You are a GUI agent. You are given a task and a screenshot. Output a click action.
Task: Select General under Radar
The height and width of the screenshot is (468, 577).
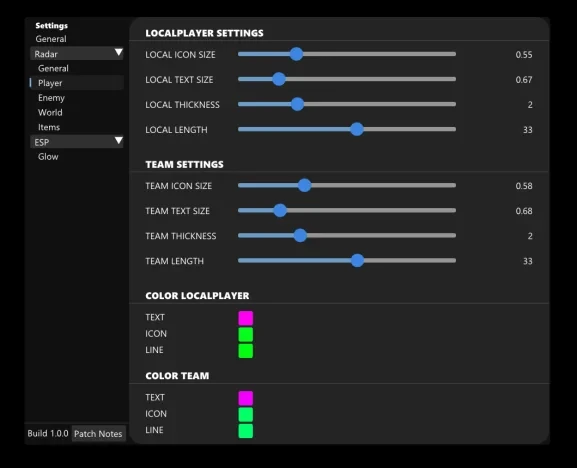(53, 68)
